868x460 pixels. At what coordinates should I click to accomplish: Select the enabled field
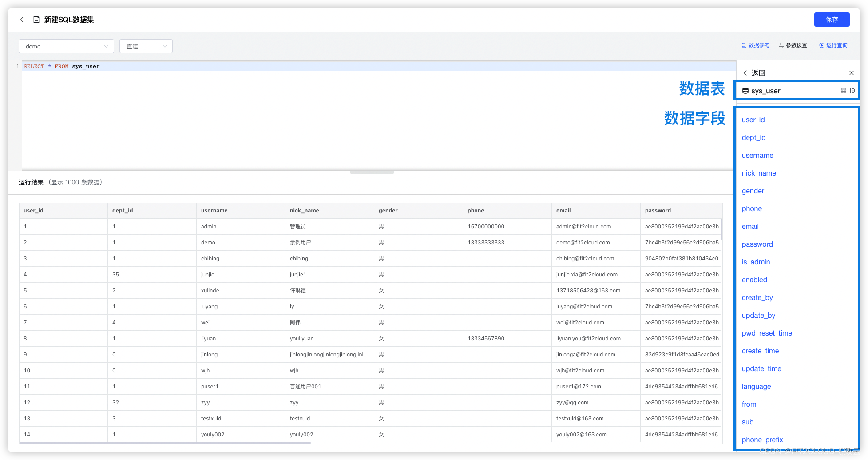click(754, 280)
